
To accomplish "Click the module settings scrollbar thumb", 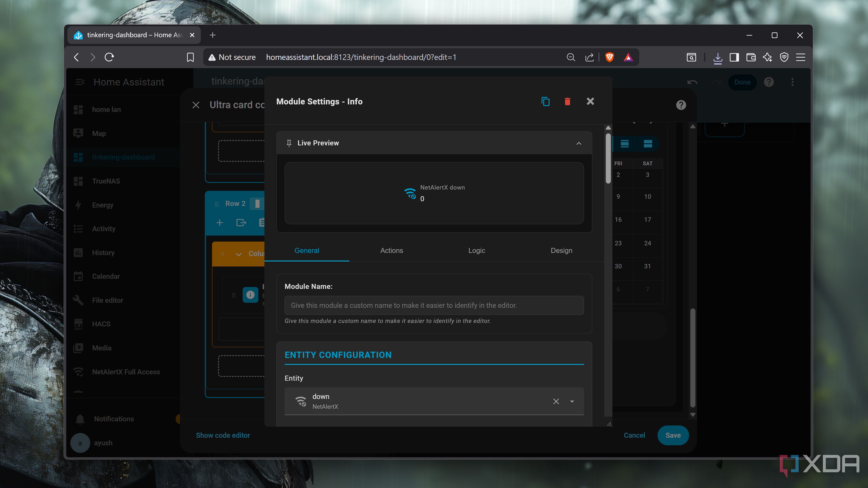I will pos(608,159).
